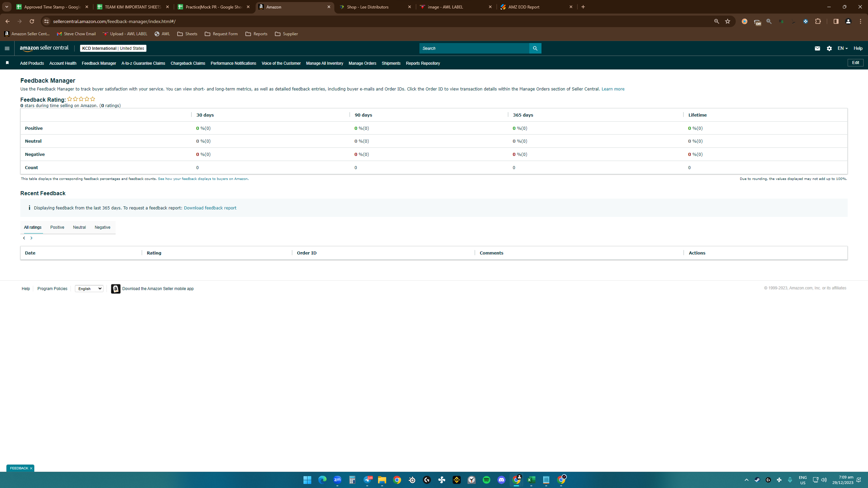This screenshot has width=868, height=488.
Task: Open the taskbar clock and date
Action: pos(843,480)
